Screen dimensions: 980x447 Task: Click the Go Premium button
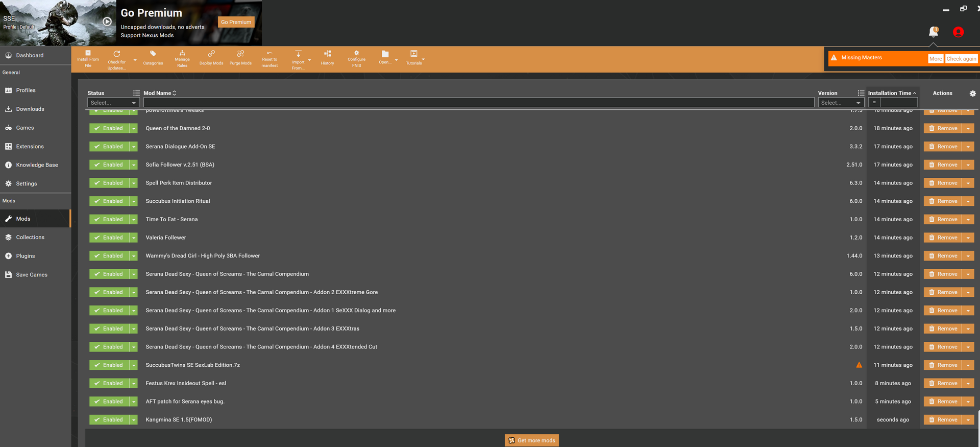click(x=236, y=22)
